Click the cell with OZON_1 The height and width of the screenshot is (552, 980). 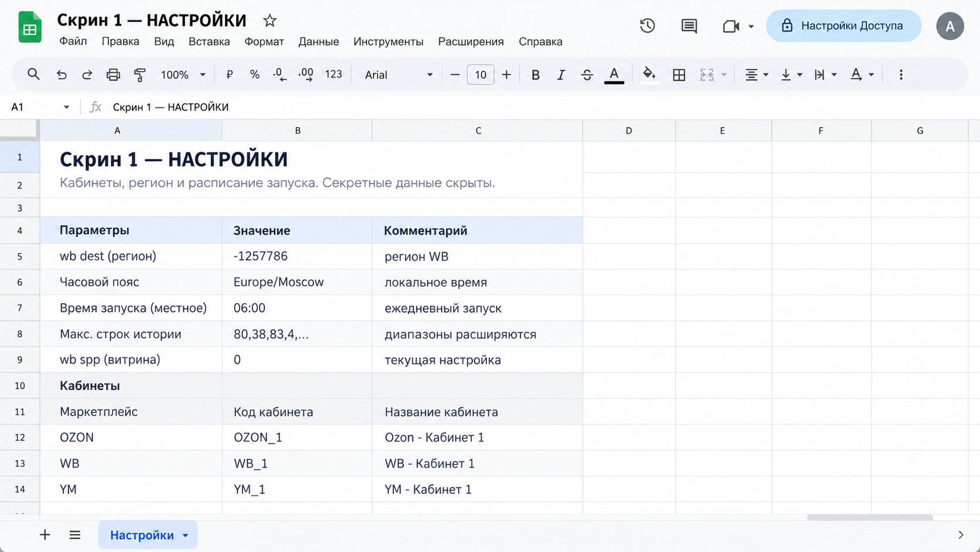(297, 438)
